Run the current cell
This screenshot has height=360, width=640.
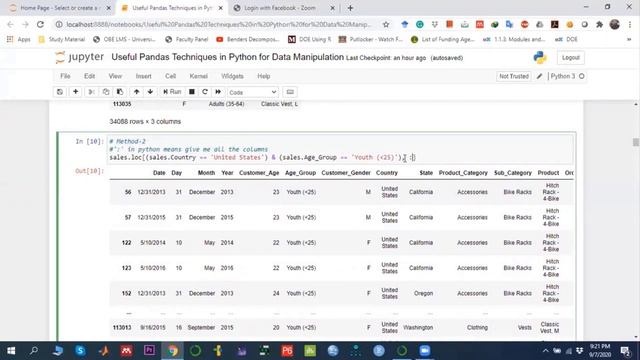click(172, 92)
